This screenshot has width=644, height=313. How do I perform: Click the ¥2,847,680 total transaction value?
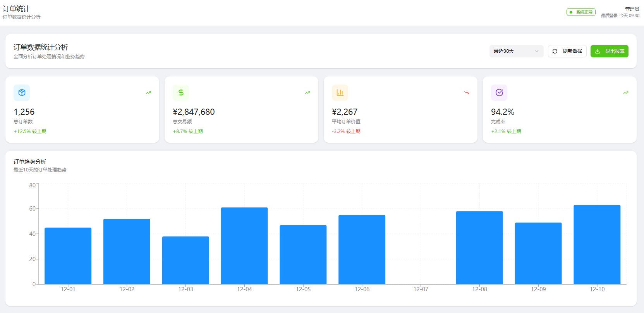pos(194,112)
